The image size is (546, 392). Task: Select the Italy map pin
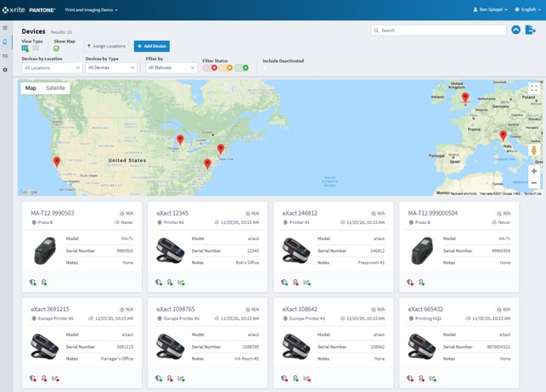click(x=504, y=136)
